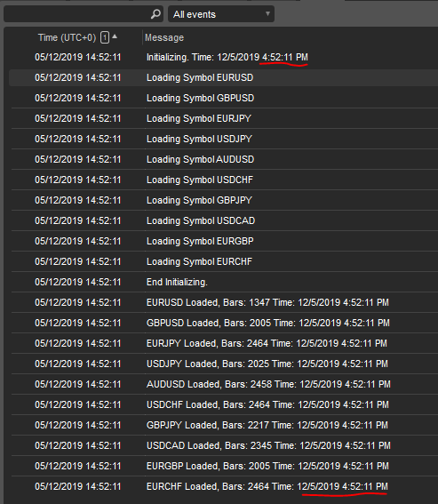The height and width of the screenshot is (504, 438).
Task: Select the EURUSD Loaded Bars 1347 row
Action: click(224, 302)
